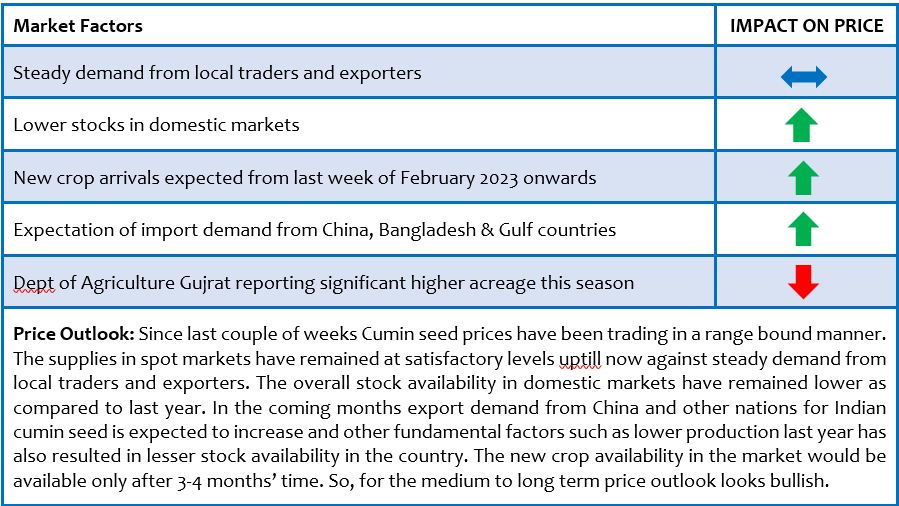Click the blue double-headed horizontal arrow
Image resolution: width=899 pixels, height=506 pixels.
(x=804, y=77)
